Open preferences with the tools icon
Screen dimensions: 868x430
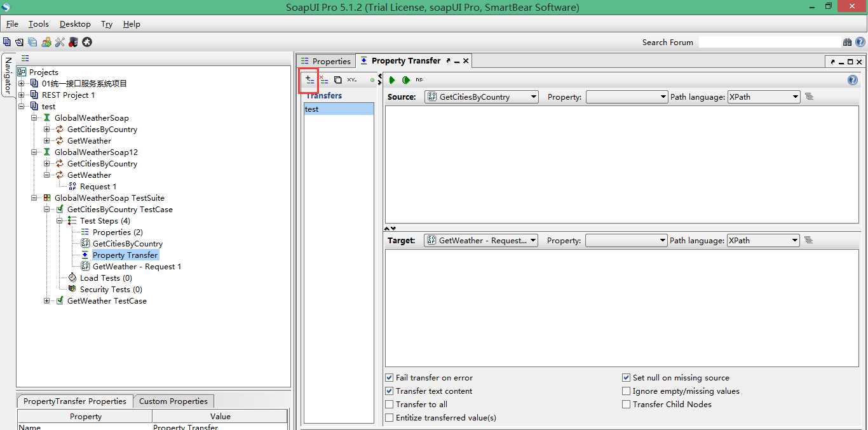(60, 42)
